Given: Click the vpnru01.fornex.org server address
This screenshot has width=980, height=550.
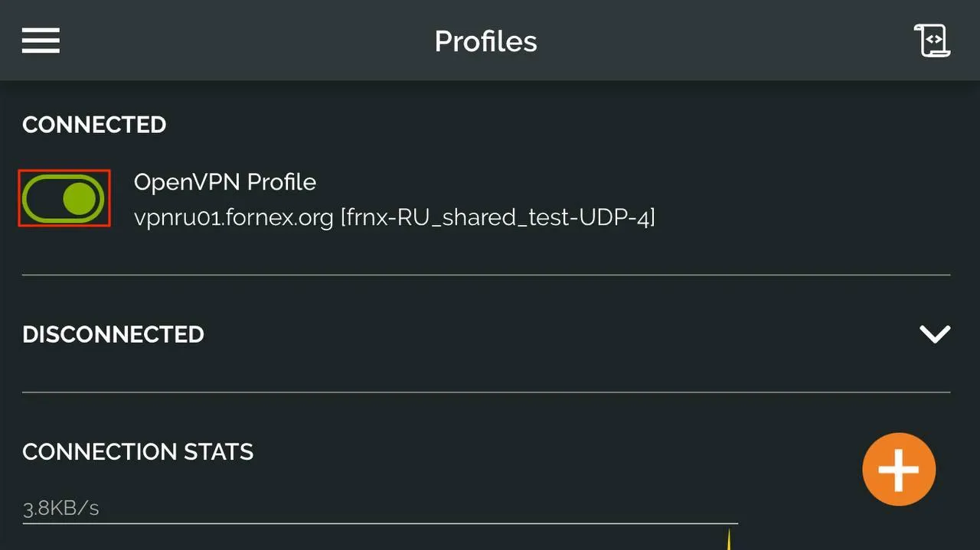Looking at the screenshot, I should 234,217.
